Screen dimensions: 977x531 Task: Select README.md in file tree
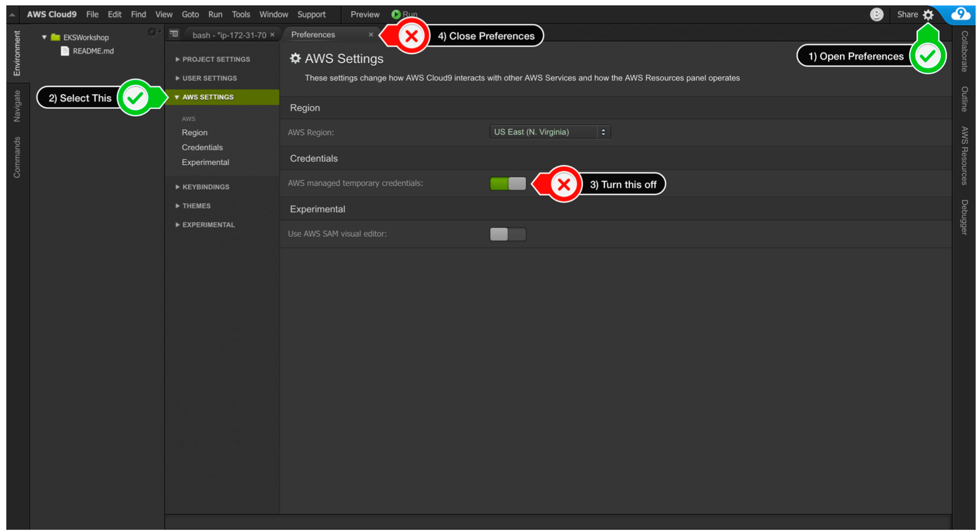click(93, 51)
